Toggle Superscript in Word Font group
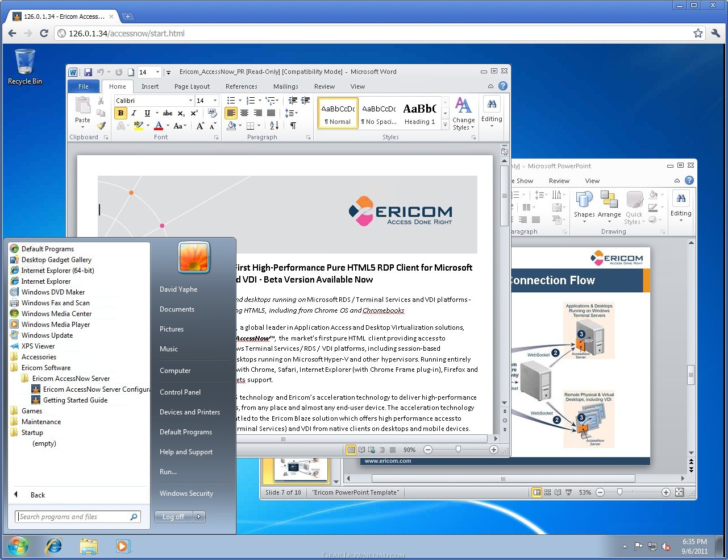This screenshot has width=728, height=560. click(194, 113)
